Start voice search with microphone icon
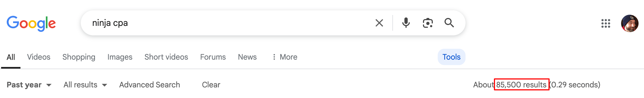 (x=406, y=23)
